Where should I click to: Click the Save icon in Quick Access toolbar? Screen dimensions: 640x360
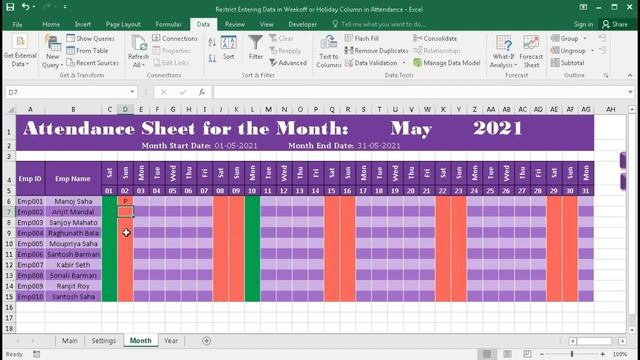click(10, 7)
